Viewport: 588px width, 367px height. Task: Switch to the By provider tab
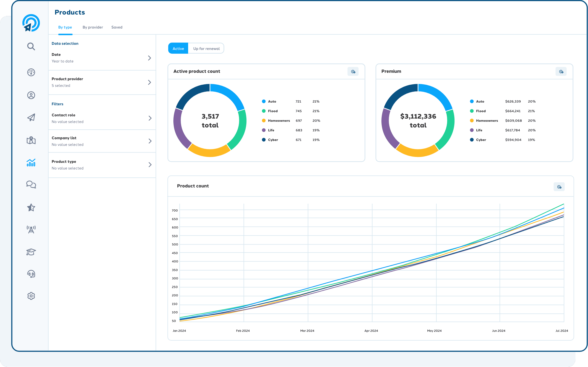[93, 27]
